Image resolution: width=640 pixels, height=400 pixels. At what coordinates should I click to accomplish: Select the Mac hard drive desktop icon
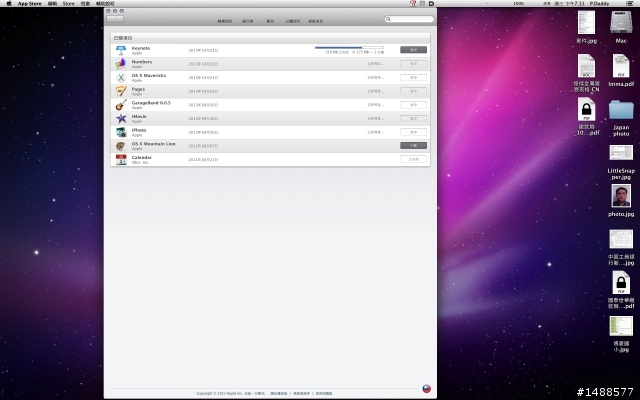[621, 22]
